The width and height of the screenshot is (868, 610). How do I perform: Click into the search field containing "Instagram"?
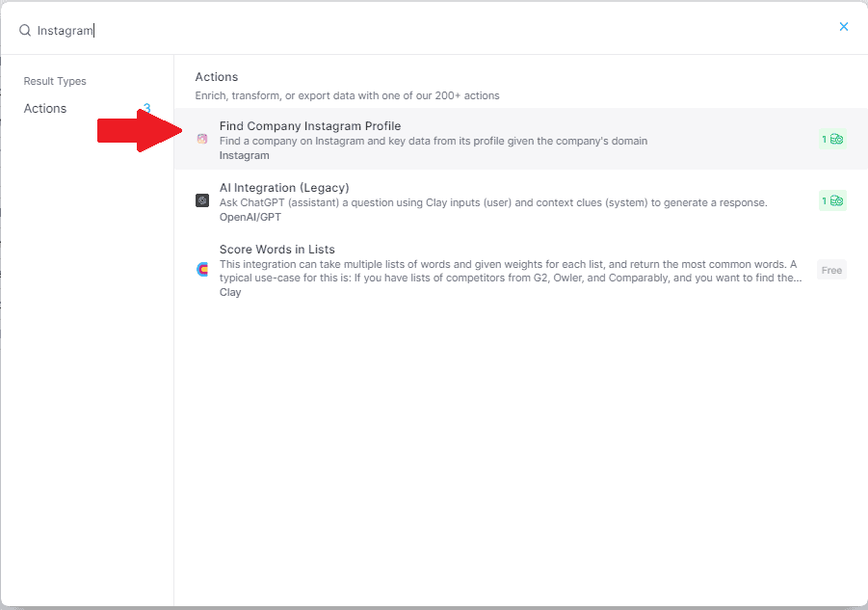point(385,30)
